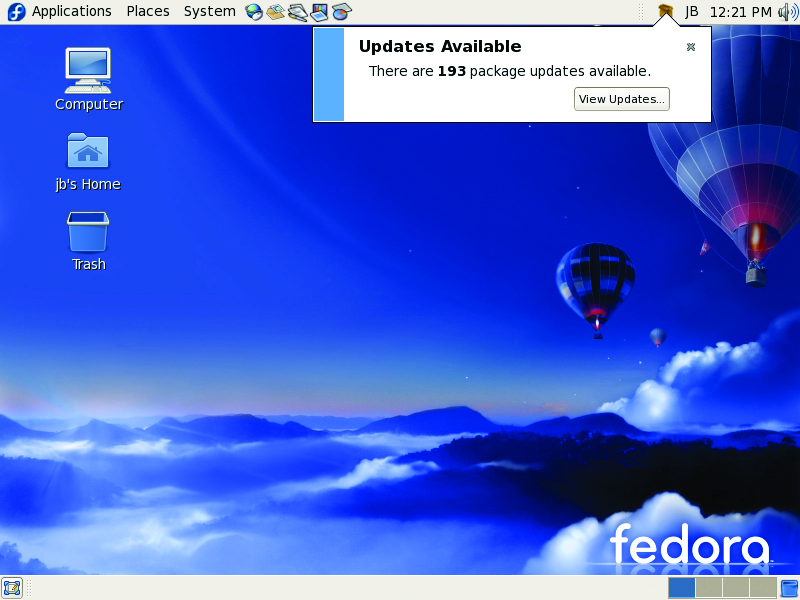This screenshot has width=800, height=600.
Task: Click the View Updates... button
Action: [621, 99]
